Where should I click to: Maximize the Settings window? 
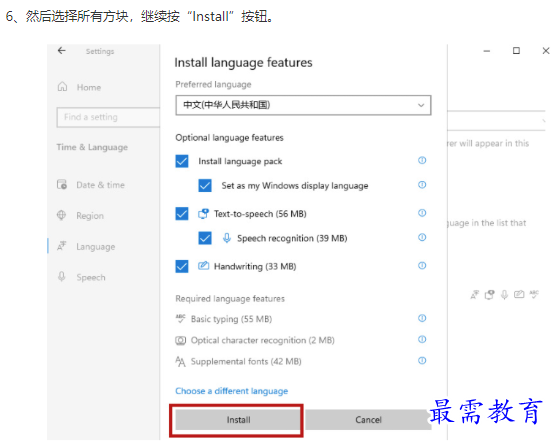[516, 51]
